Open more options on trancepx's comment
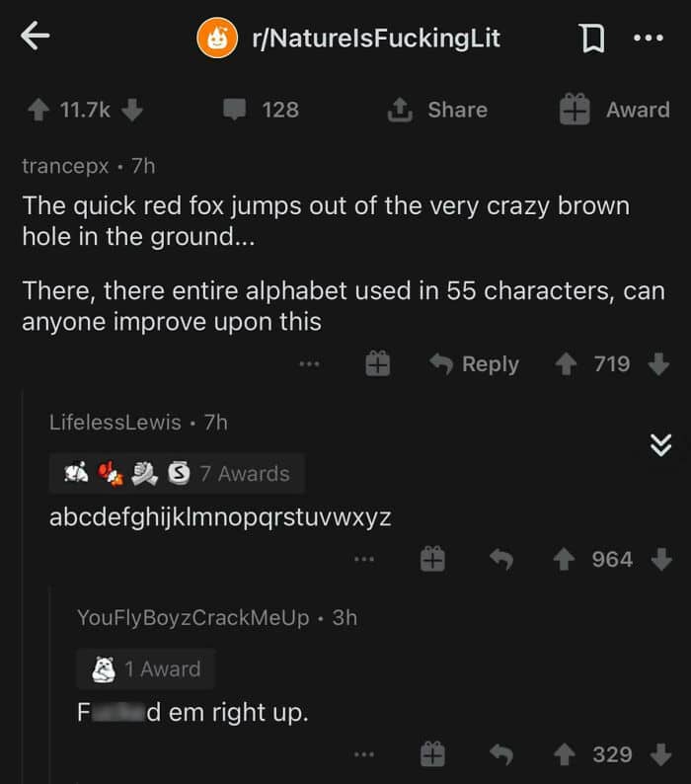 (310, 364)
